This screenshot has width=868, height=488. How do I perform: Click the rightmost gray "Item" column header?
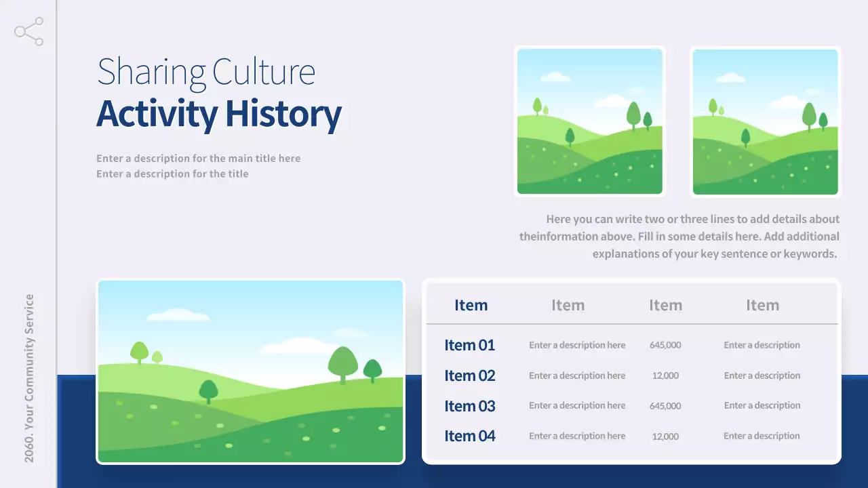pos(762,305)
